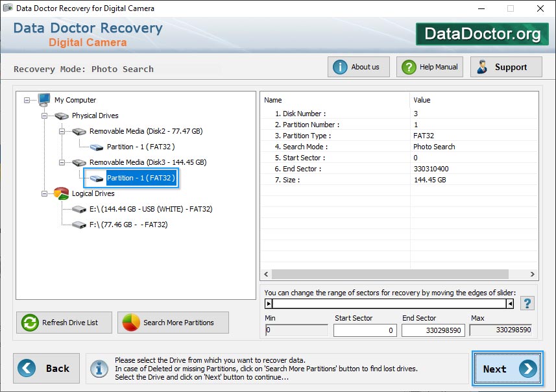Select Physical Drives tree item
The width and height of the screenshot is (556, 392).
(x=95, y=116)
